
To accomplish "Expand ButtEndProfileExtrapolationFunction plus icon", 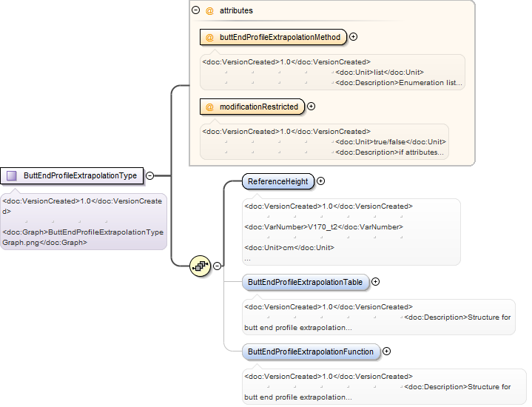I will 386,351.
